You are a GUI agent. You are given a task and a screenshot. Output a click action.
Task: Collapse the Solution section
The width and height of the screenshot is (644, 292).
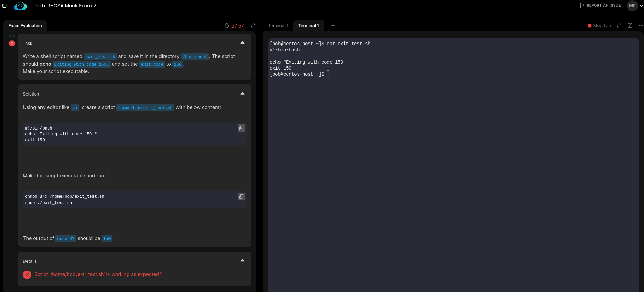242,93
